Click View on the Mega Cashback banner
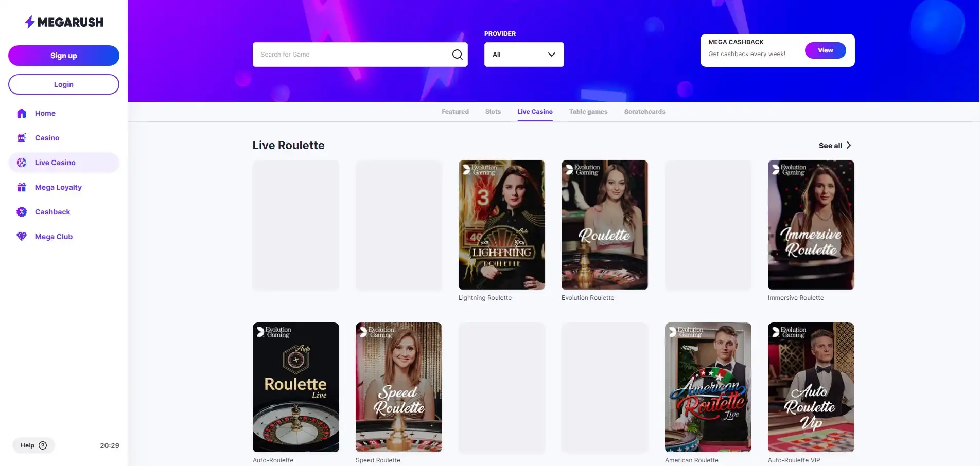 825,50
